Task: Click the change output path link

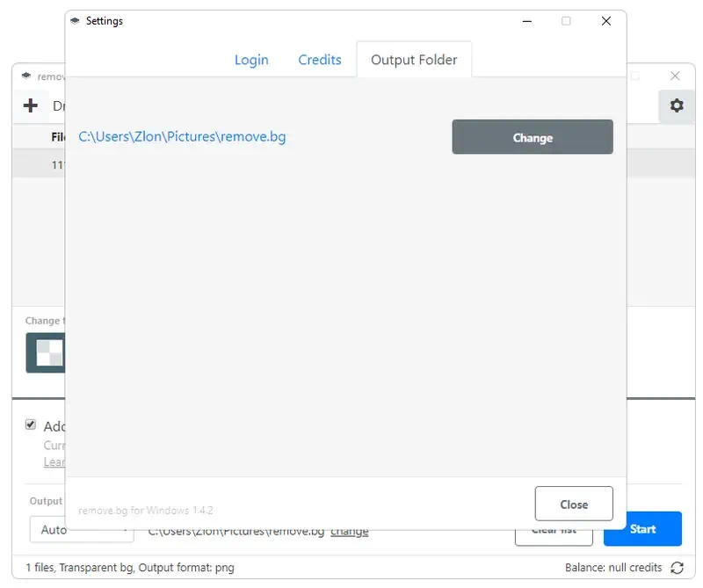Action: [x=349, y=534]
